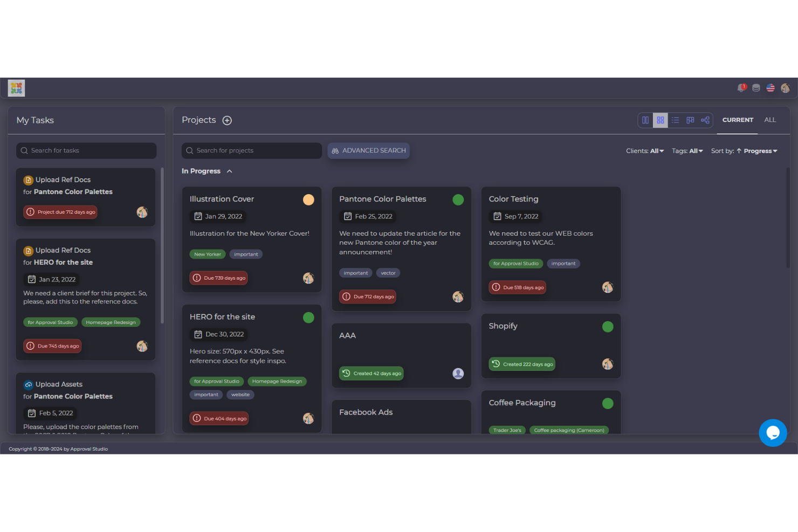The image size is (798, 532).
Task: Switch projects to list view
Action: 675,120
